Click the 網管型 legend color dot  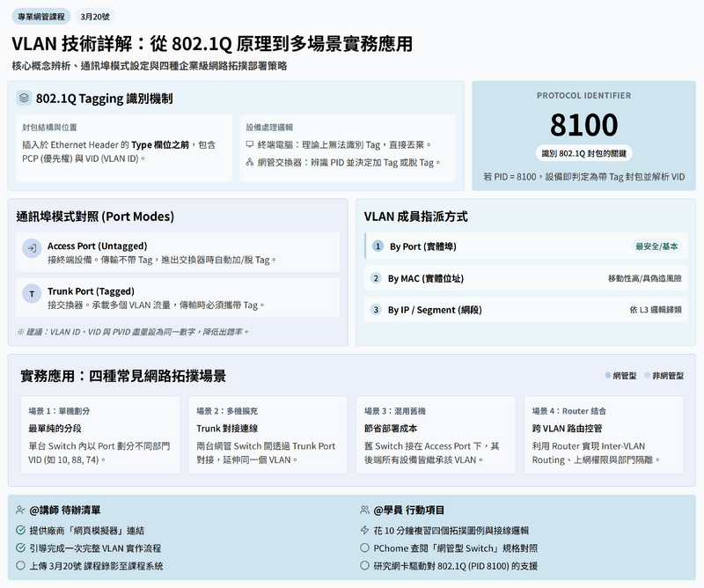click(x=607, y=376)
